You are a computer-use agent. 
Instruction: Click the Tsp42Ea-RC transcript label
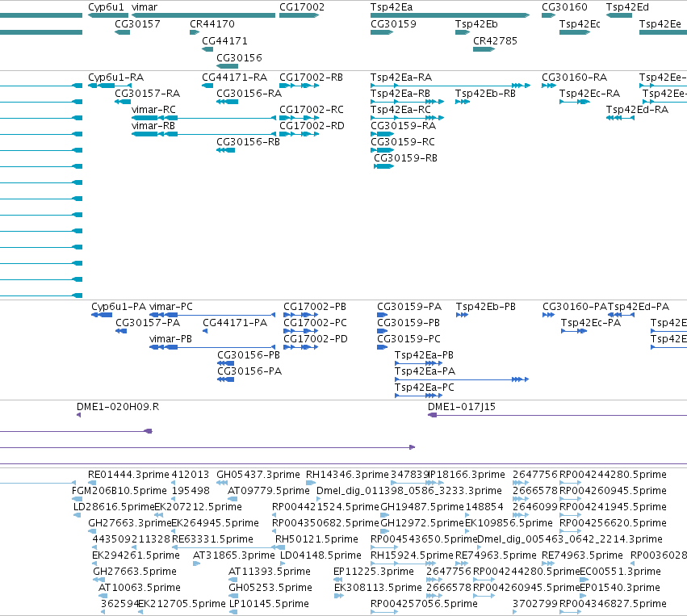click(x=400, y=110)
